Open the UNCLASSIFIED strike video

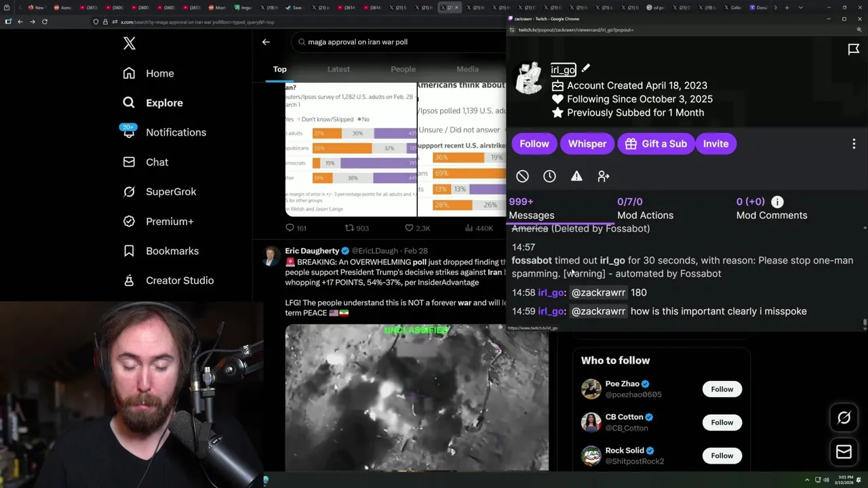click(x=416, y=397)
